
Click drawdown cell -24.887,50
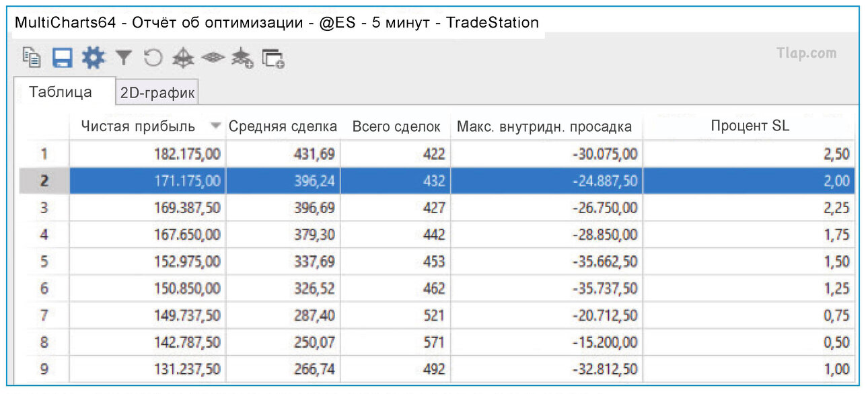click(x=546, y=181)
